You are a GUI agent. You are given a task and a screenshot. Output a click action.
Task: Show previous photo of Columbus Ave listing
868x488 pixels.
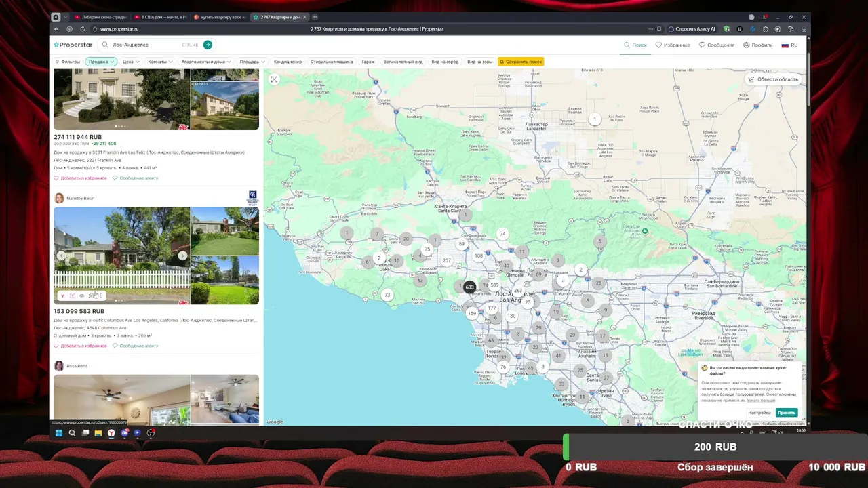tap(62, 256)
